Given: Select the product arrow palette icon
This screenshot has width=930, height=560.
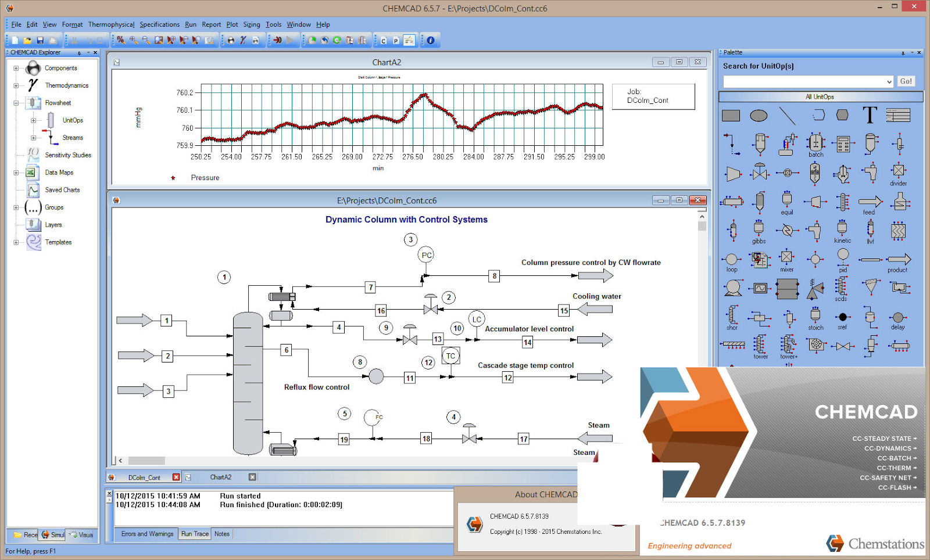Looking at the screenshot, I should click(898, 260).
